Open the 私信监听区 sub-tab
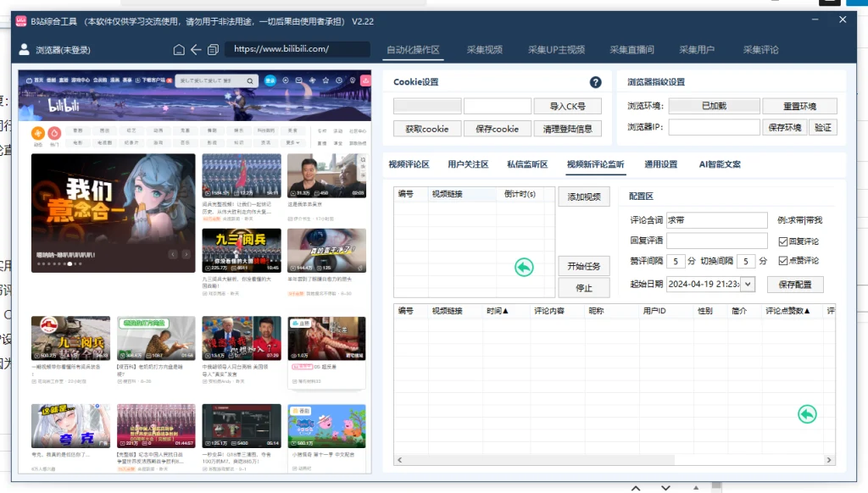The image size is (868, 493). tap(527, 164)
